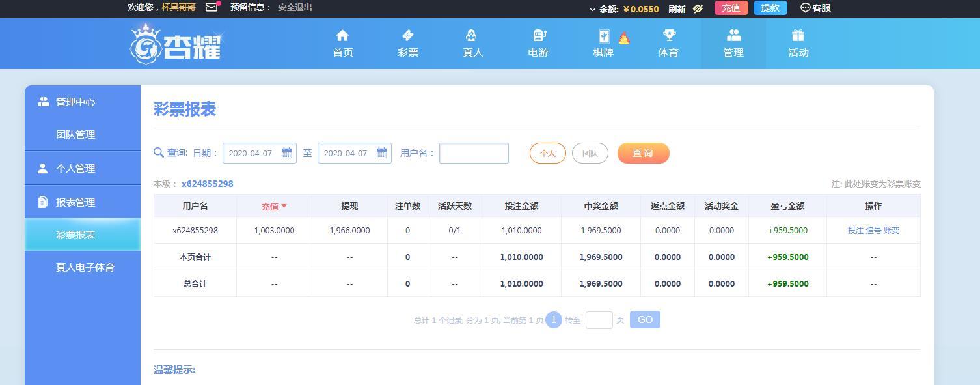Viewport: 980px width, 385px height.
Task: Expand the balance dropdown chevron
Action: click(x=592, y=9)
